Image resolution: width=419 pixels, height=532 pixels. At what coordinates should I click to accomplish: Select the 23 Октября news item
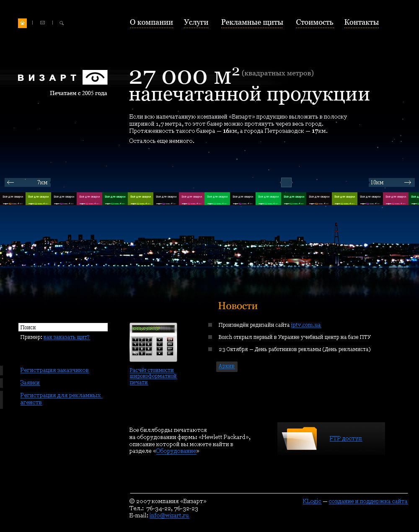coord(295,349)
